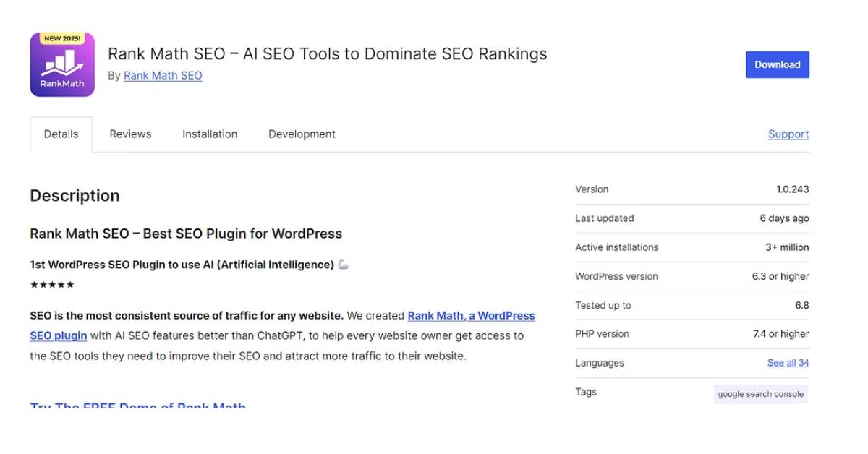The width and height of the screenshot is (868, 454).
Task: Click the version value '1.0.243'
Action: point(792,189)
